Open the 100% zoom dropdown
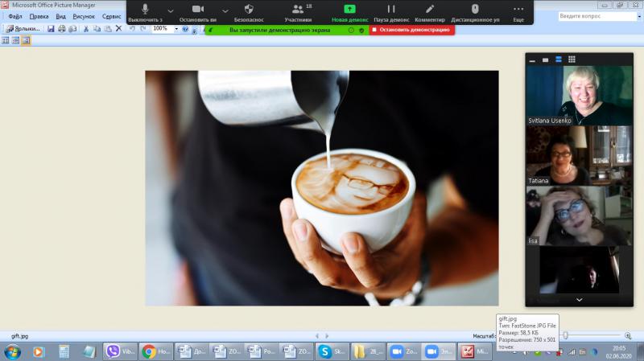644x361 pixels. 176,29
